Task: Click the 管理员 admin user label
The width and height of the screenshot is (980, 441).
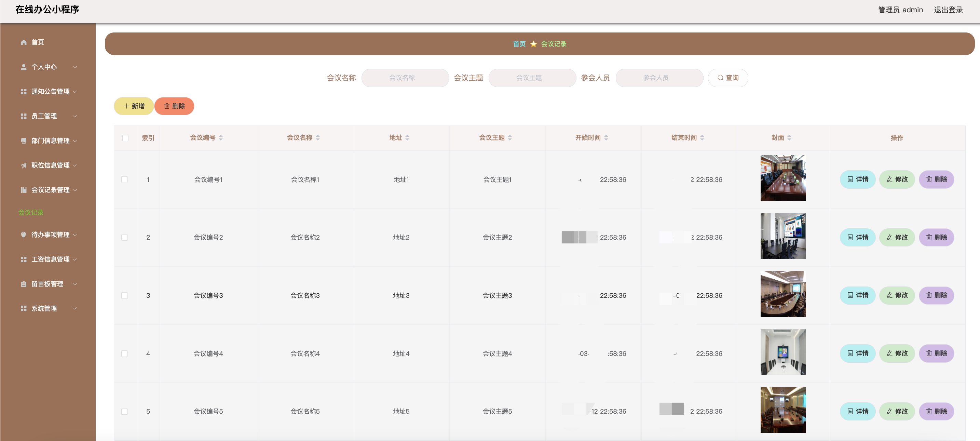Action: point(900,10)
